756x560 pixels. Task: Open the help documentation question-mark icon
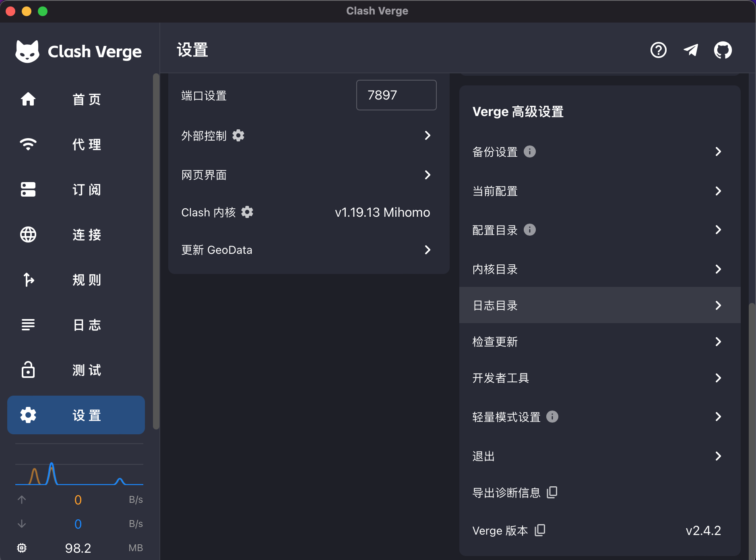click(658, 50)
